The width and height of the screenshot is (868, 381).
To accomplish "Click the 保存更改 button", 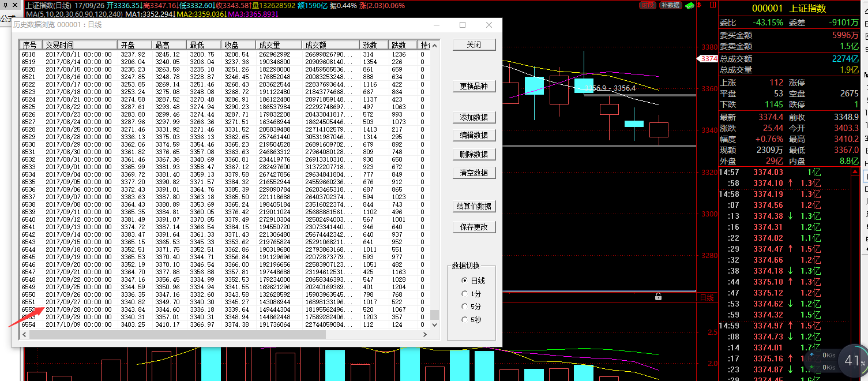I will click(474, 227).
